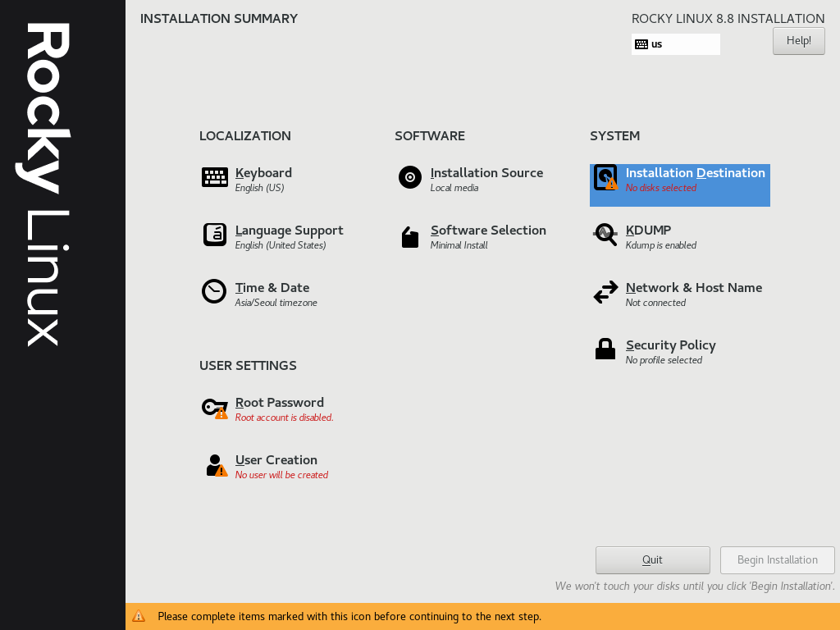This screenshot has height=630, width=840.
Task: Open the Installation Destination label
Action: pyautogui.click(x=696, y=173)
